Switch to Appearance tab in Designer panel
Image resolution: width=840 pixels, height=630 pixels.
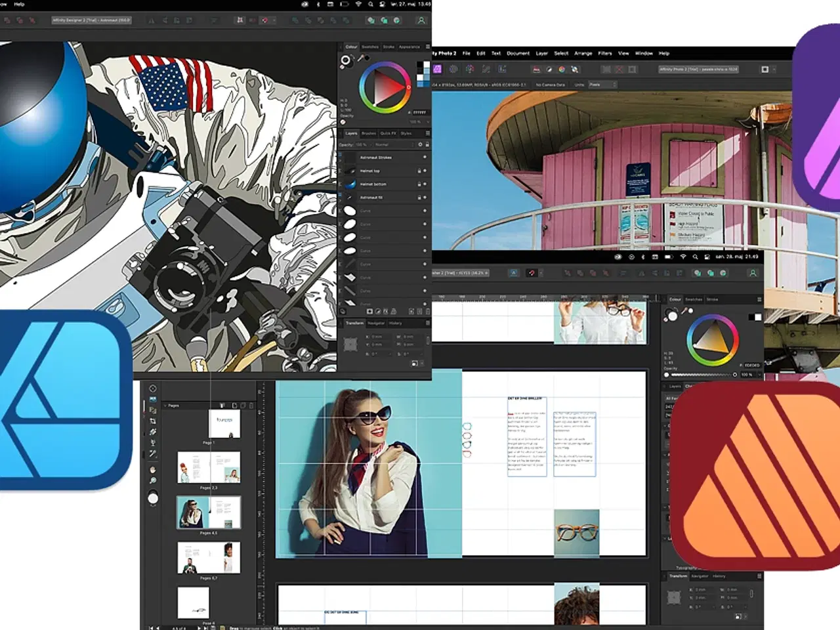click(409, 47)
